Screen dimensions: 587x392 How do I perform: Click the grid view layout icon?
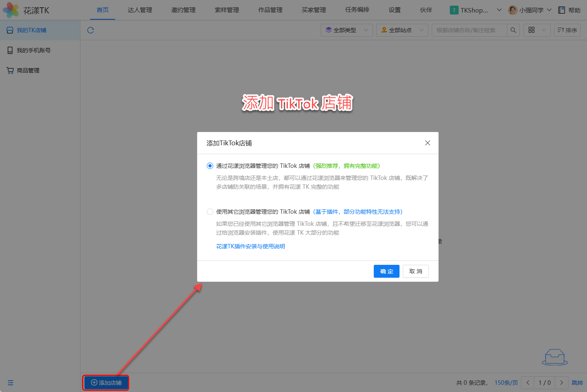click(x=531, y=30)
